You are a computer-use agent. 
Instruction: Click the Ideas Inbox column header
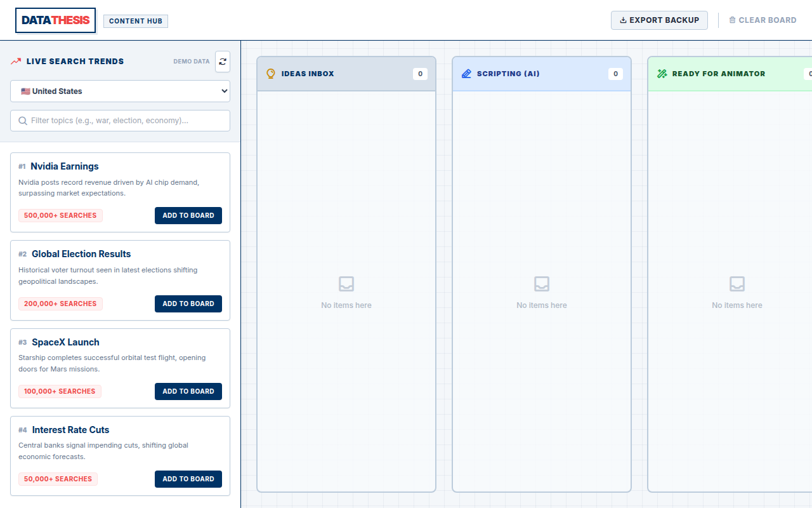346,74
